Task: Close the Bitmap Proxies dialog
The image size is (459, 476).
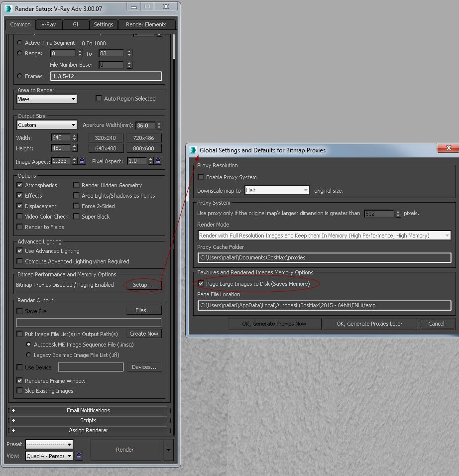Action: pyautogui.click(x=448, y=148)
